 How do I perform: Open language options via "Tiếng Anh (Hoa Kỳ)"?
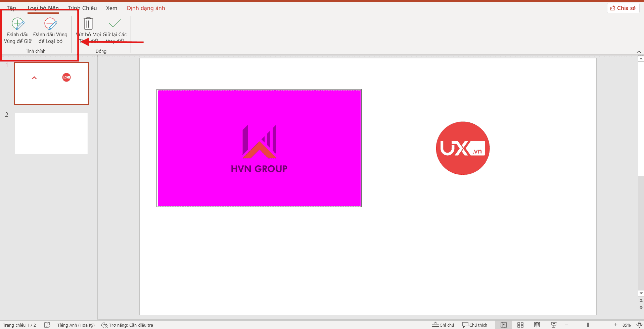pyautogui.click(x=76, y=325)
